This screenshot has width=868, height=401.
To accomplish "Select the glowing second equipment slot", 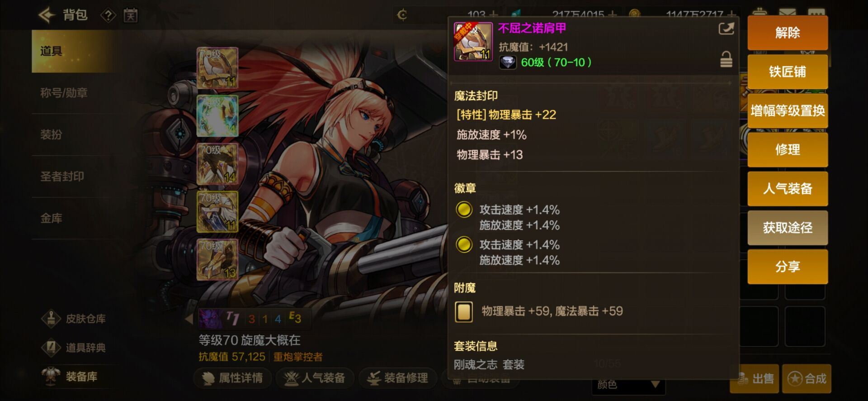I will tap(217, 116).
